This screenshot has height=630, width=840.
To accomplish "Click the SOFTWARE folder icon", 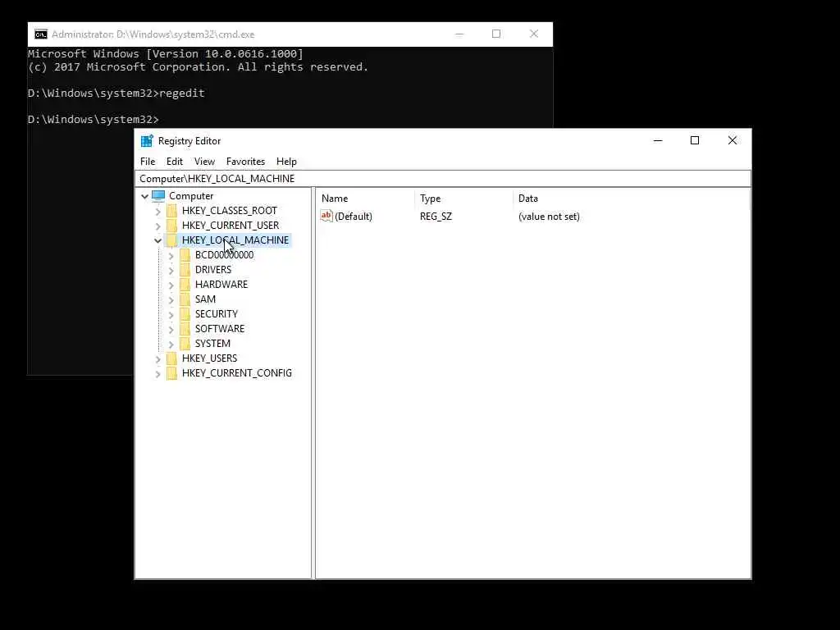I will (185, 328).
